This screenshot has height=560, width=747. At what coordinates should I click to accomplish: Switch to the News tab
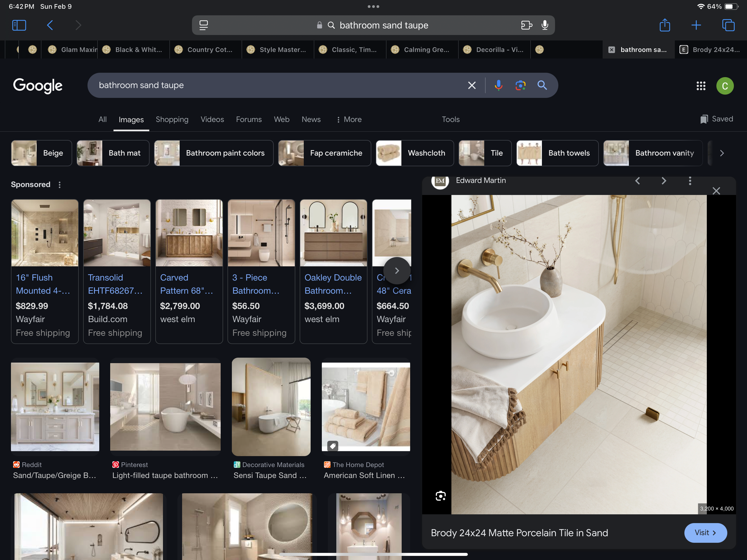(311, 120)
